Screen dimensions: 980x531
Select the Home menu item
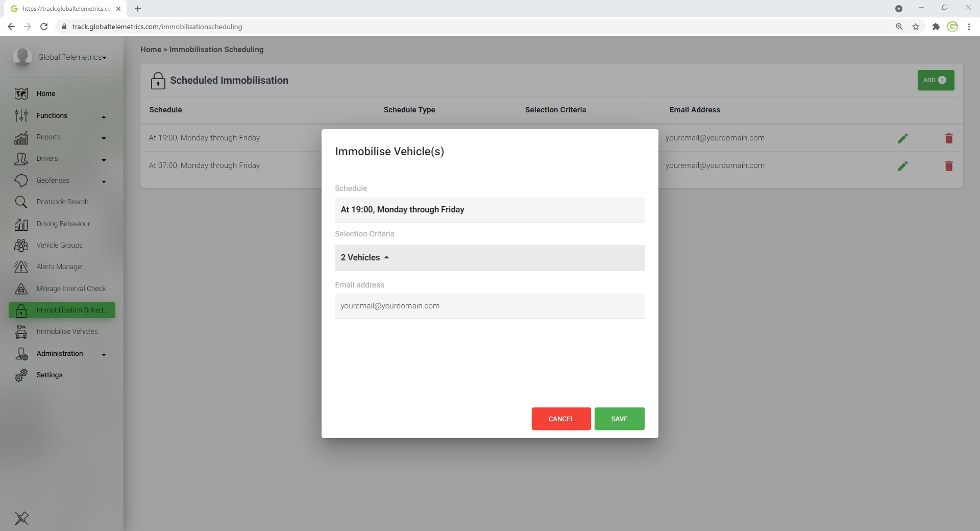tap(46, 94)
